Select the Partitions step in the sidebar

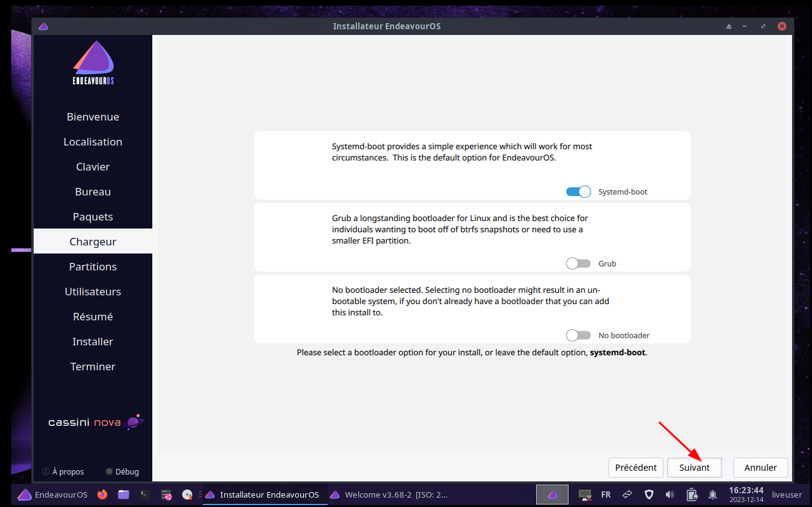(93, 267)
